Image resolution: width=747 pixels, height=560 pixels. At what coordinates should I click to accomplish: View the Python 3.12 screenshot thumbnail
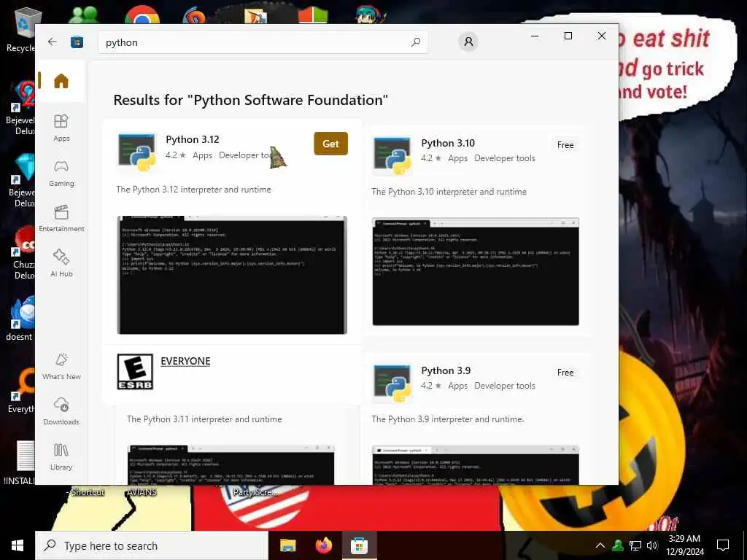[x=232, y=275]
